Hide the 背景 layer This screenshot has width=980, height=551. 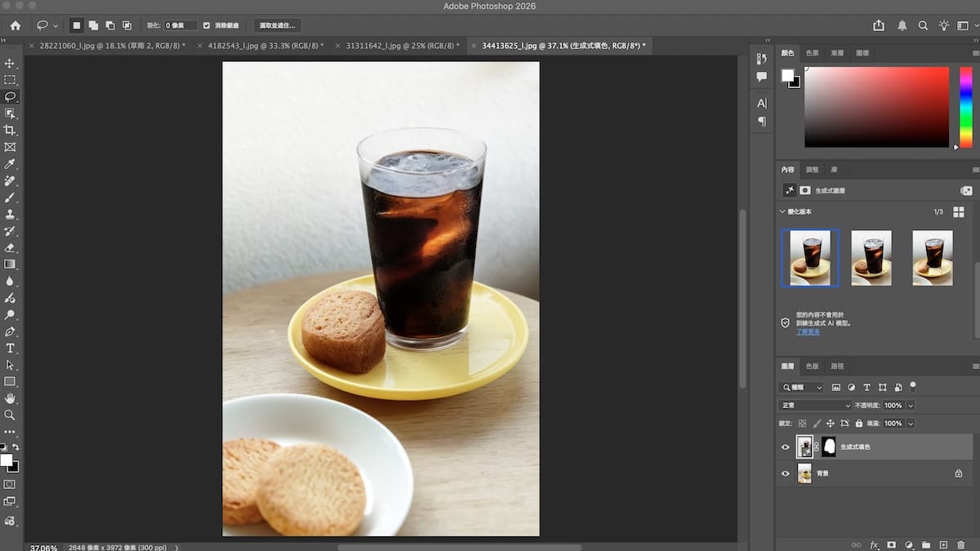(786, 473)
